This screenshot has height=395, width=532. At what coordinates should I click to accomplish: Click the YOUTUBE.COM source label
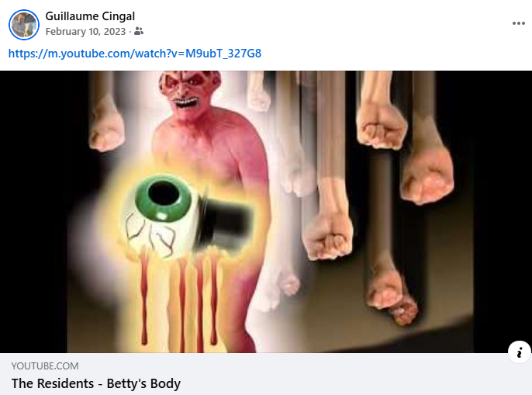pos(45,366)
